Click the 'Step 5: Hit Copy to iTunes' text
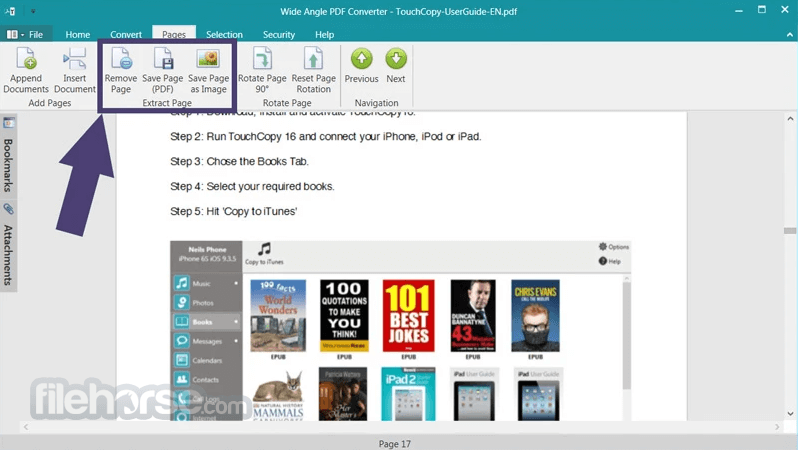This screenshot has width=798, height=450. point(234,211)
